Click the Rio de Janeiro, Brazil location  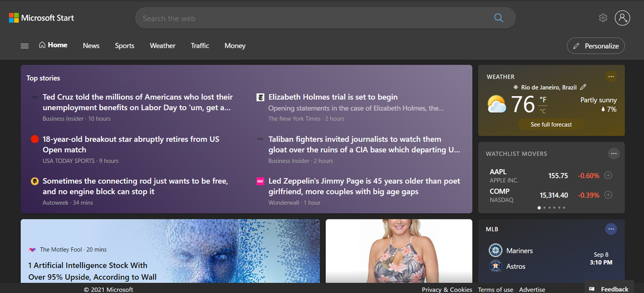click(548, 87)
